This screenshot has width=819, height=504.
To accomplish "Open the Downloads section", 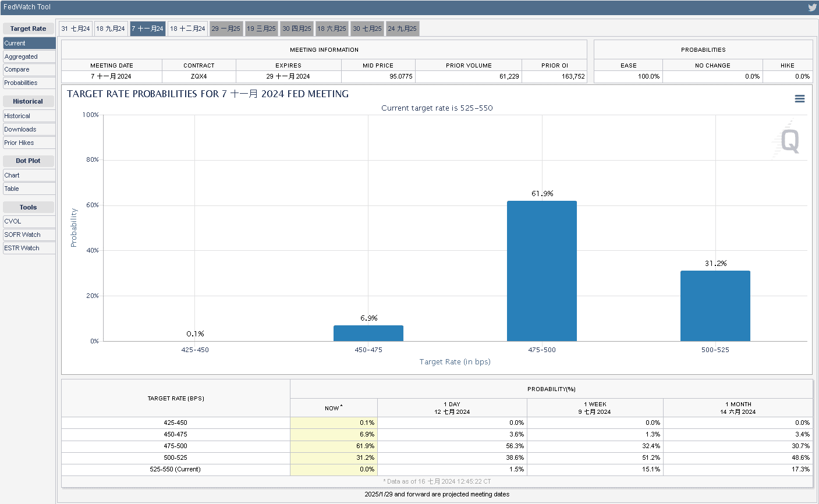I will coord(29,129).
